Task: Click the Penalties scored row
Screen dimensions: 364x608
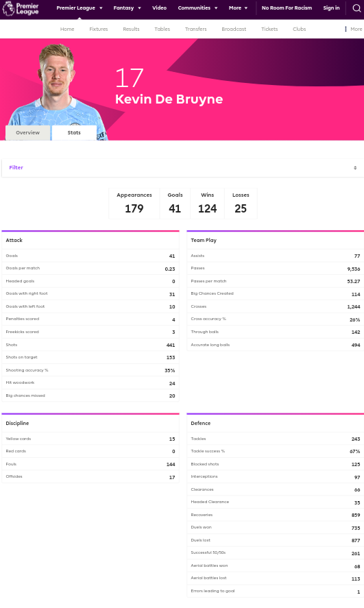Action: (x=90, y=319)
